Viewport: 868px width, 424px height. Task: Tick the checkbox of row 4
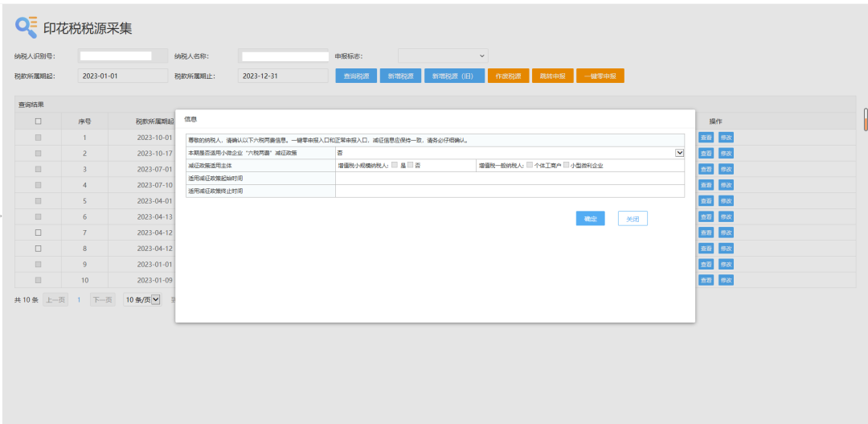click(39, 184)
